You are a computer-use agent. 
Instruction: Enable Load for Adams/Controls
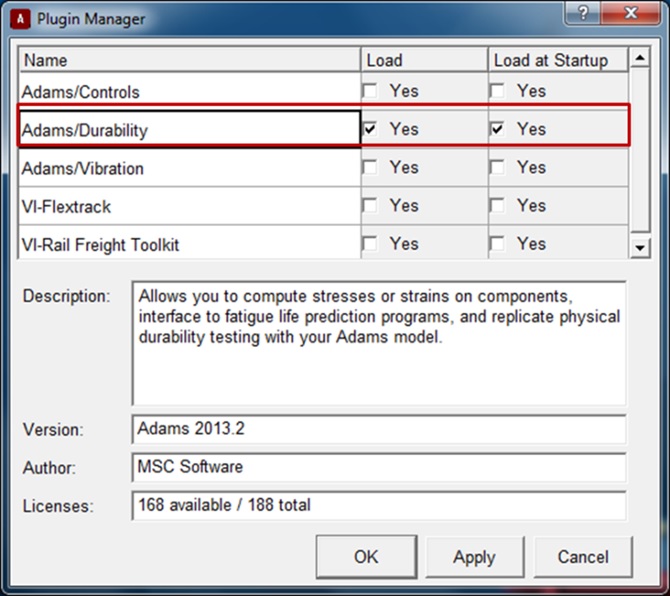(x=372, y=91)
